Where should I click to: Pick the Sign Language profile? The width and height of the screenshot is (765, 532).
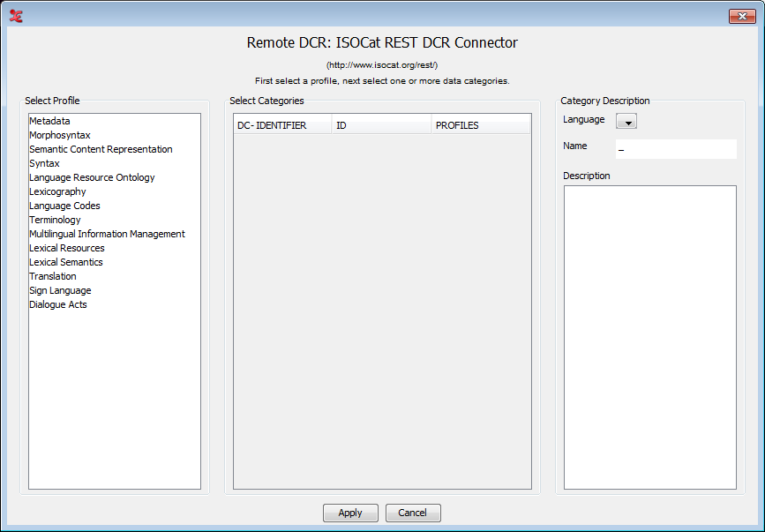click(115, 290)
